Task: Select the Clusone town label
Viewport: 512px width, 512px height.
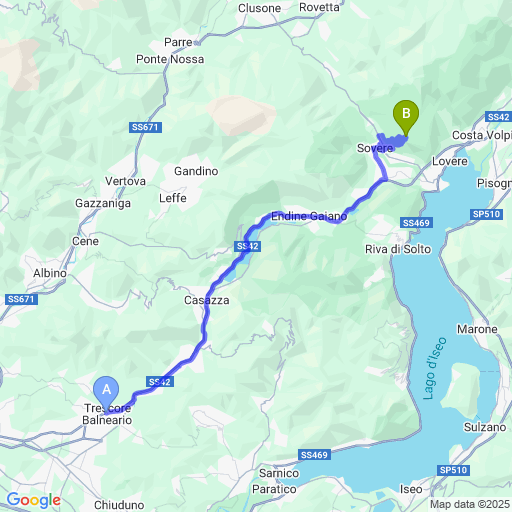Action: pos(259,8)
